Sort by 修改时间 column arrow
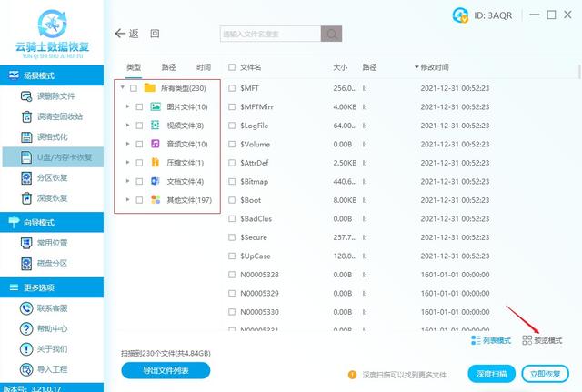This screenshot has height=392, width=582. [x=416, y=67]
